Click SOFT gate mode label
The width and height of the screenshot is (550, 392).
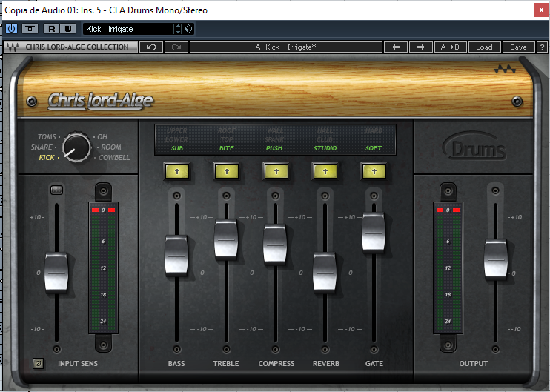tap(374, 148)
